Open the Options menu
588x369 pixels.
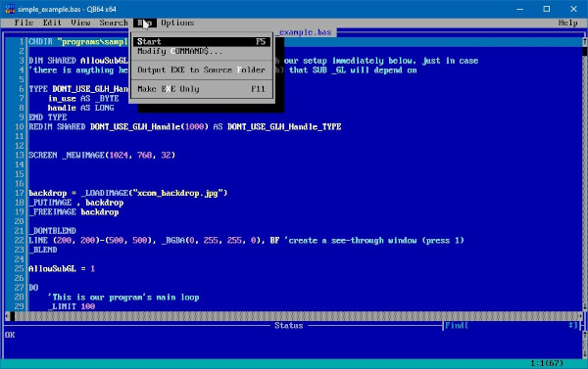tap(177, 23)
